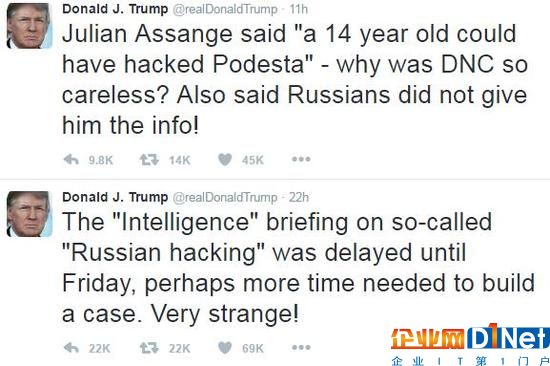Open profile avatar on first tweet
The height and width of the screenshot is (366, 550).
(x=29, y=25)
